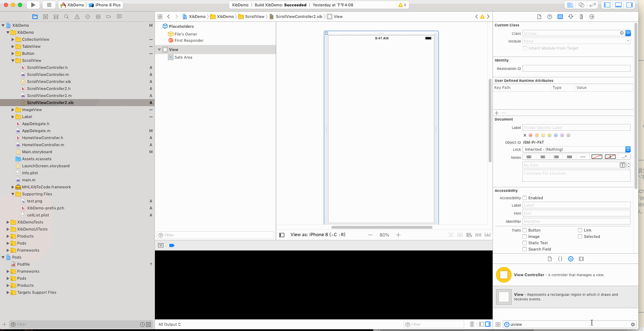Zoom in the canvas with plus
The image size is (644, 331).
point(398,235)
